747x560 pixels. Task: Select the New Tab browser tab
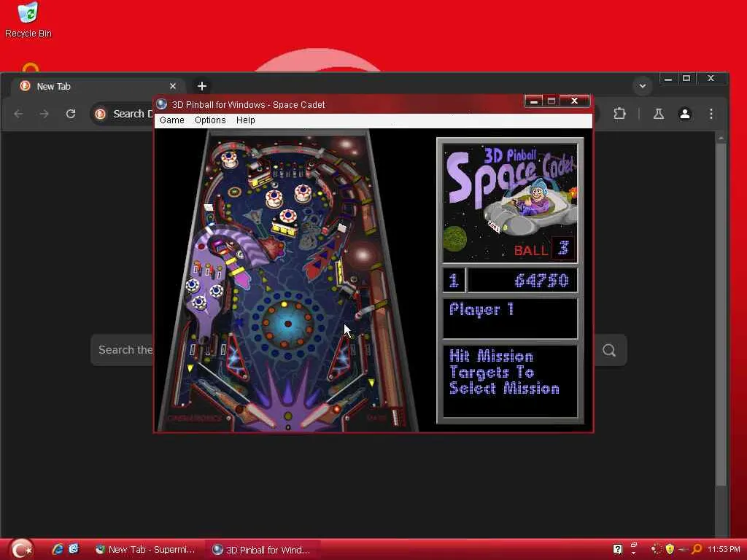[x=98, y=86]
